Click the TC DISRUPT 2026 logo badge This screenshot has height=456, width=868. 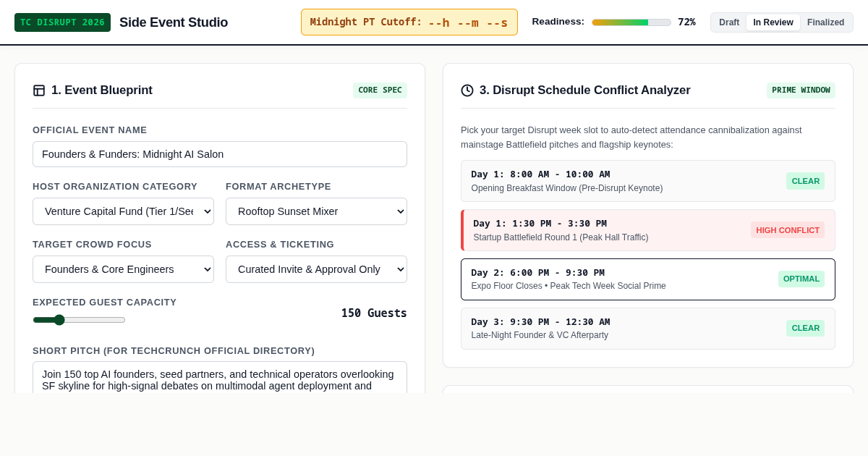tap(62, 22)
